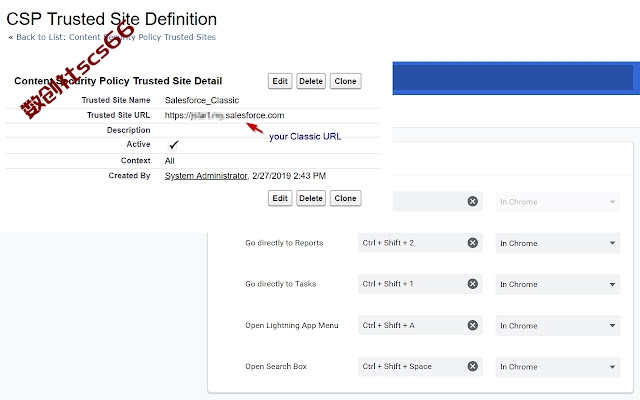Click the Go directly to Tasks label

click(x=281, y=284)
